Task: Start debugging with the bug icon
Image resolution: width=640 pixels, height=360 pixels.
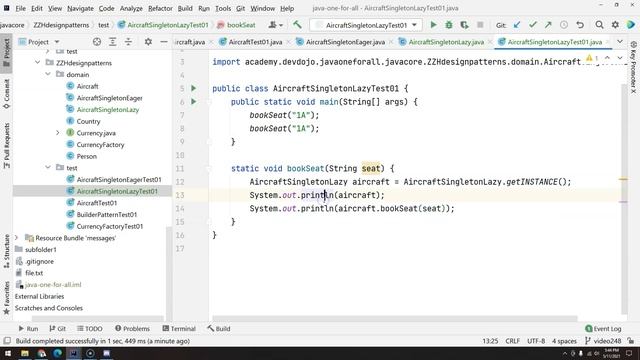Action: pos(449,25)
